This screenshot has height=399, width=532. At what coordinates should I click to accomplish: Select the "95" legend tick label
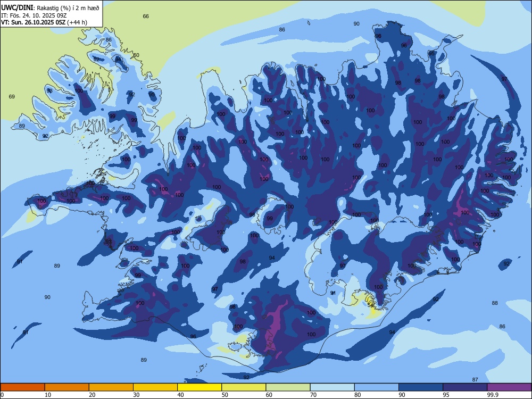(446, 395)
